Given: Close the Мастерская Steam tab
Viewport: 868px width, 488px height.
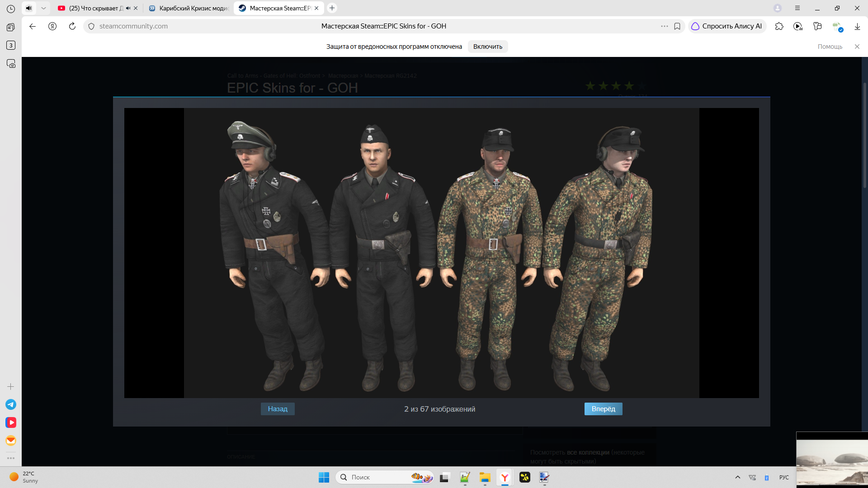Looking at the screenshot, I should click(x=316, y=8).
